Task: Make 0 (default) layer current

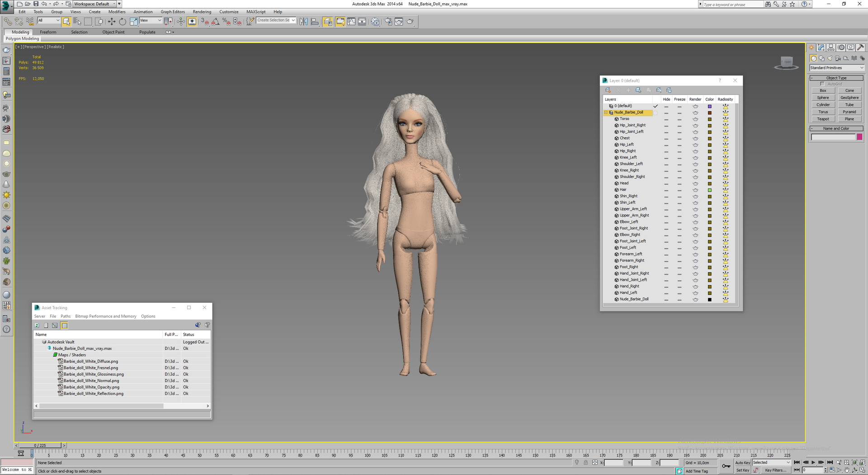Action: (x=656, y=106)
